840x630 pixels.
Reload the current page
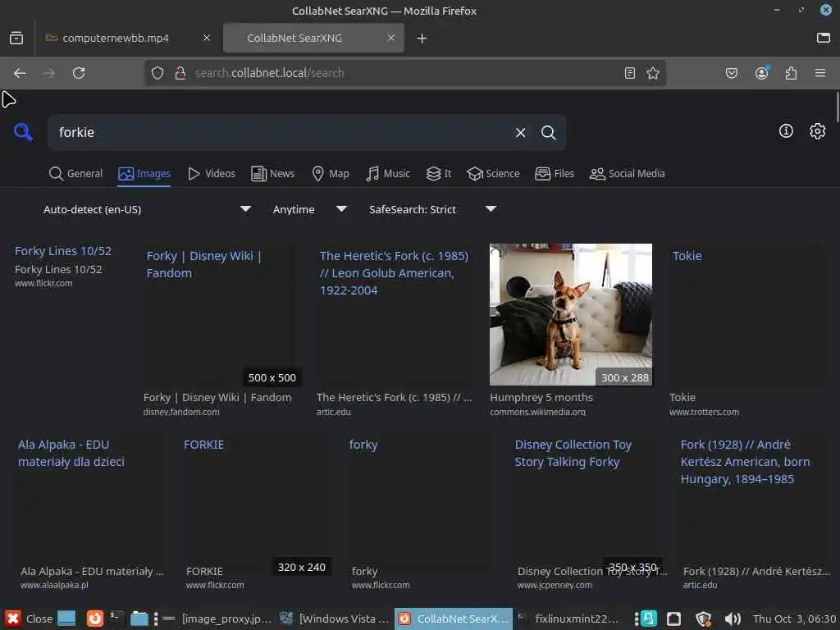tap(79, 73)
